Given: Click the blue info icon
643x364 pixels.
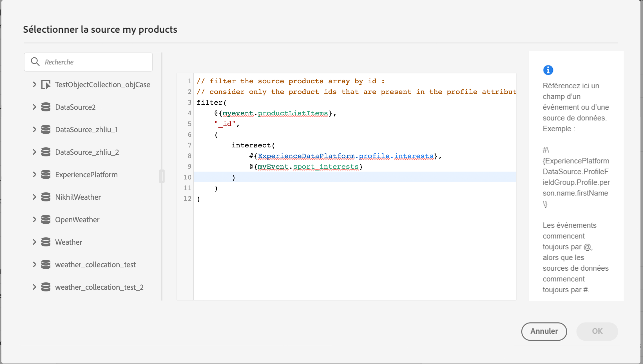Looking at the screenshot, I should pyautogui.click(x=548, y=70).
